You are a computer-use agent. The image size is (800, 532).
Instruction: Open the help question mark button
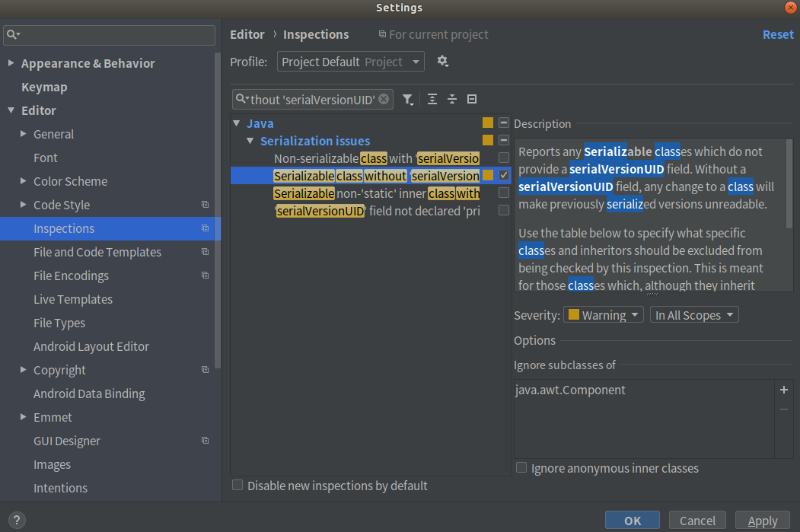pyautogui.click(x=15, y=521)
